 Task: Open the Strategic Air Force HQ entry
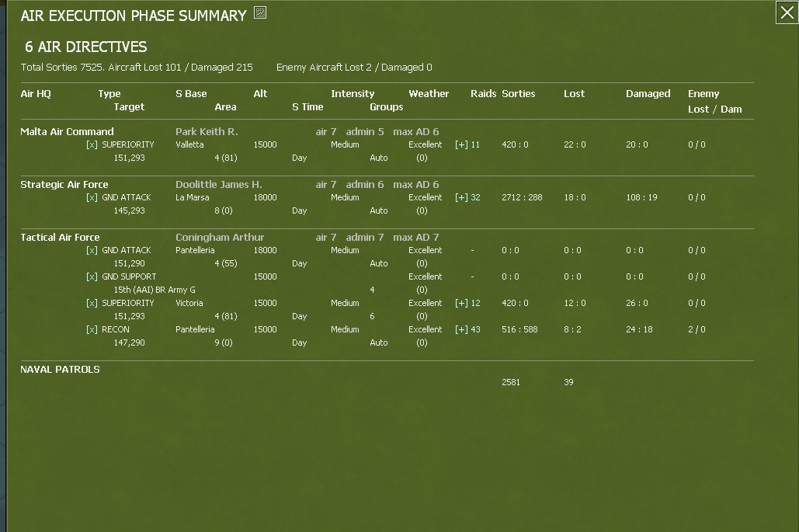64,185
